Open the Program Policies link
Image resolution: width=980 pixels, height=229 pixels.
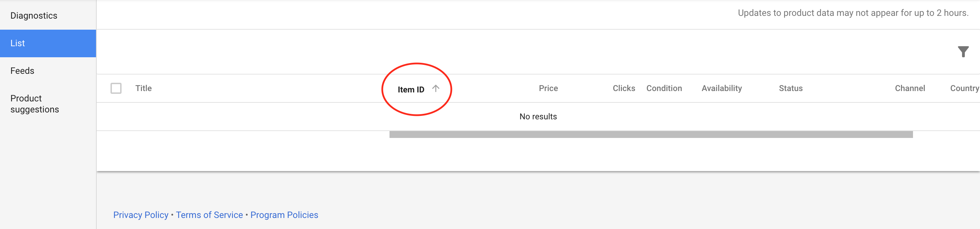(x=284, y=215)
